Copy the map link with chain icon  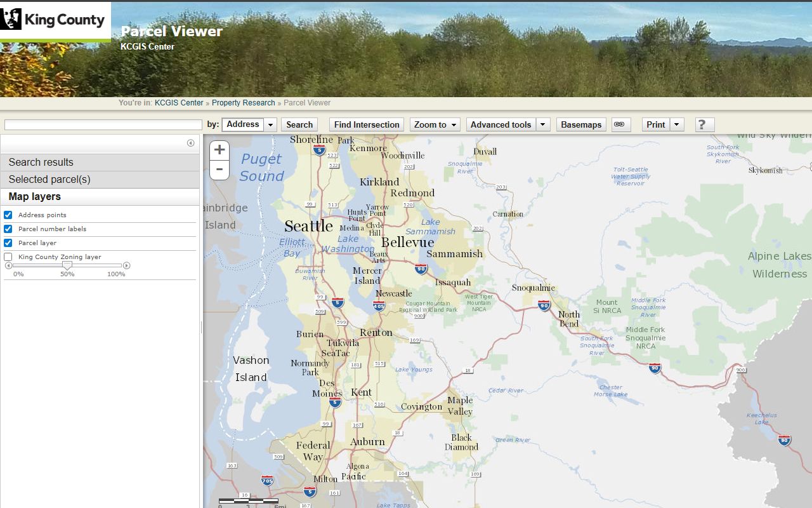click(621, 124)
